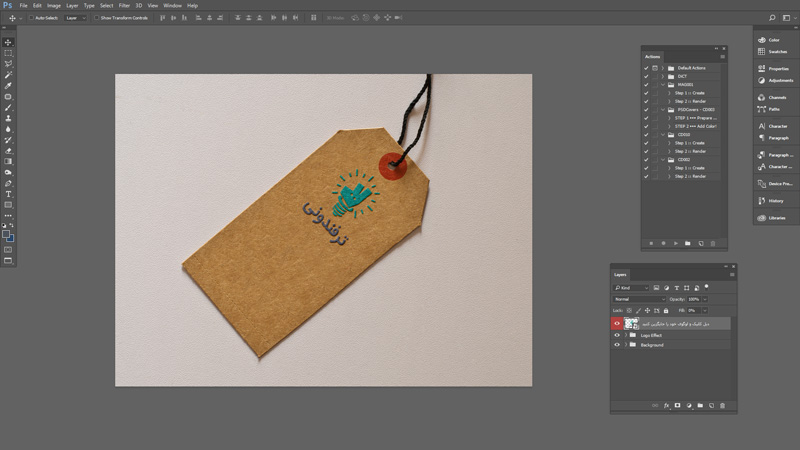Select the Brush tool
Screen dimensions: 800x450
pos(8,108)
